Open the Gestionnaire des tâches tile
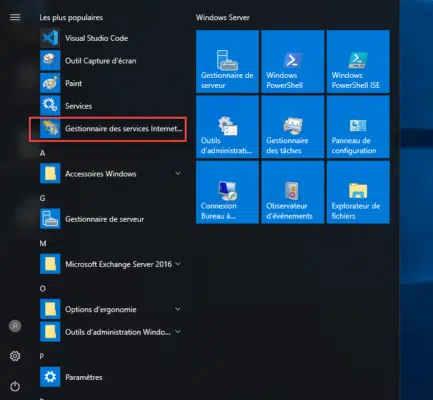This screenshot has height=400, width=433. [x=293, y=127]
